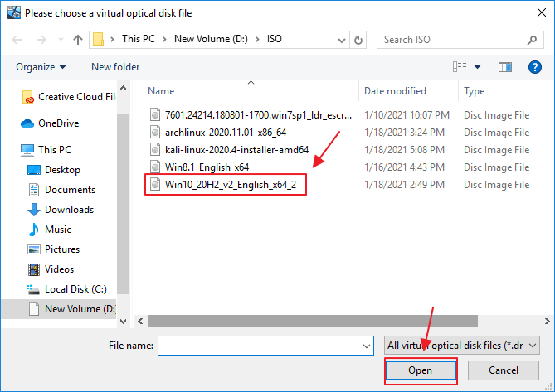Open the Help button
This screenshot has width=555, height=392.
pyautogui.click(x=535, y=67)
